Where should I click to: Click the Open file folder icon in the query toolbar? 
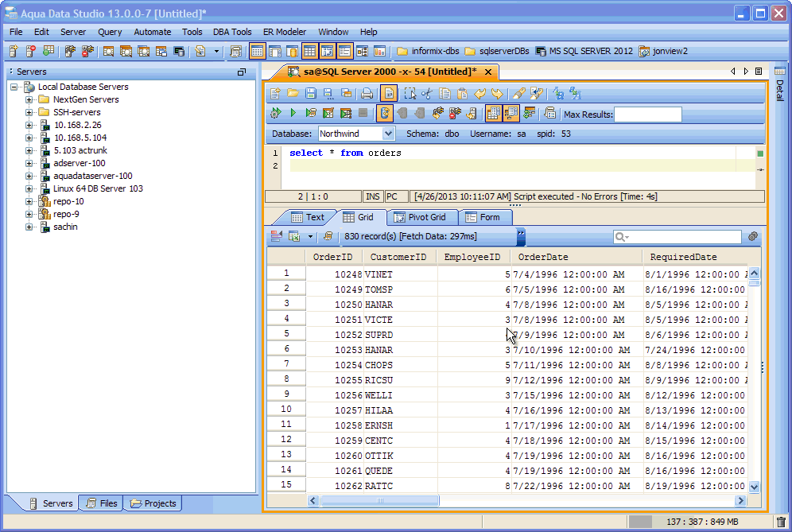[293, 94]
